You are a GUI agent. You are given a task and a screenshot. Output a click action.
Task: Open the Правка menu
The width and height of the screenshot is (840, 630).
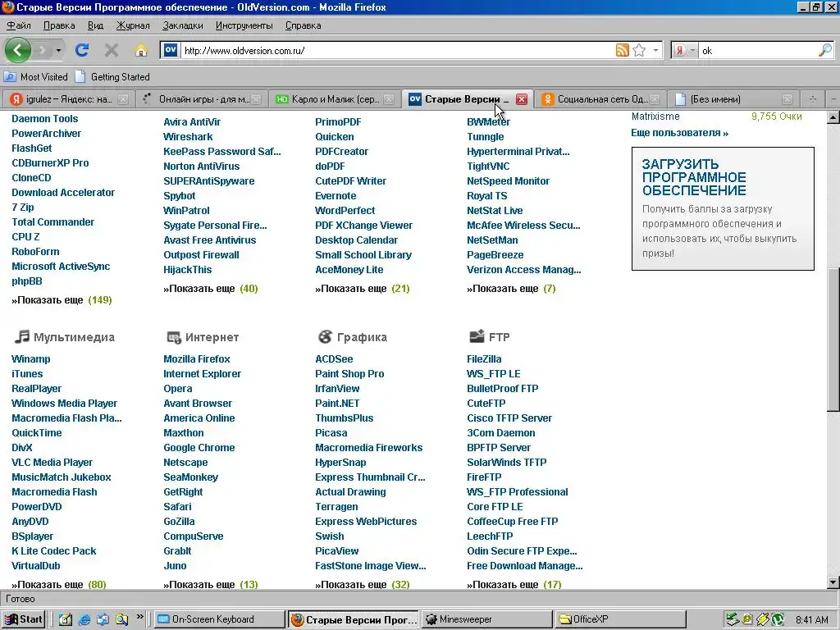59,25
